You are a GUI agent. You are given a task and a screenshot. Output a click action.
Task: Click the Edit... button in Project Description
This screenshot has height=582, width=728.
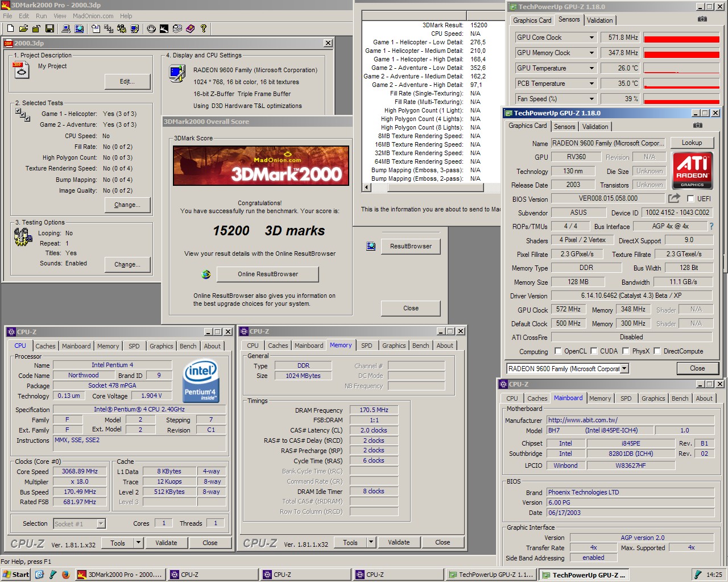coord(127,82)
